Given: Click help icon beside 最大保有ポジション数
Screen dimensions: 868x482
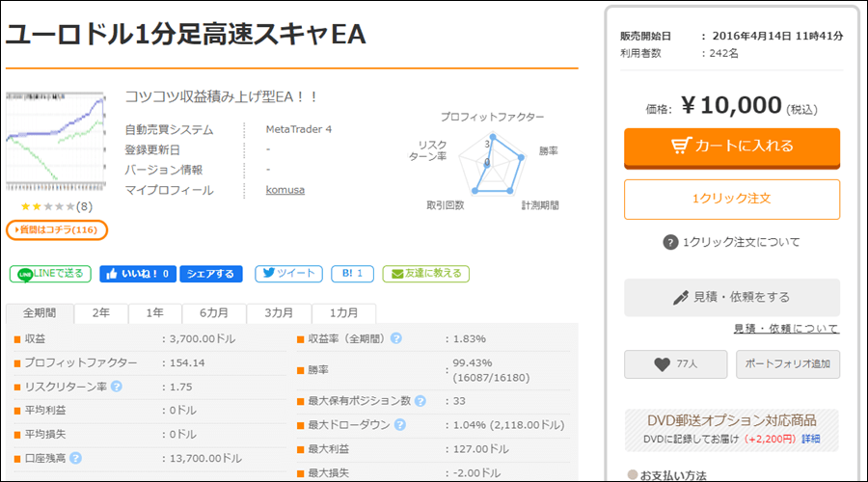Looking at the screenshot, I should 420,401.
